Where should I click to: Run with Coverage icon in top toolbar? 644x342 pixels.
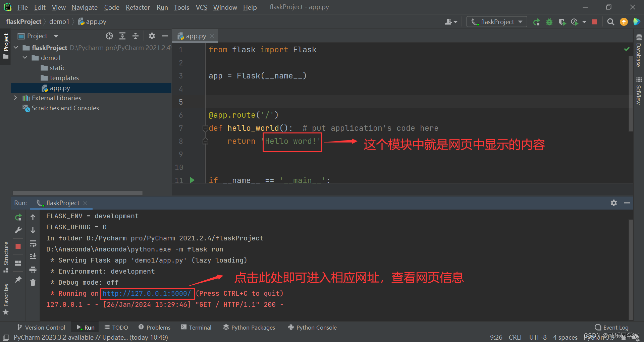click(562, 22)
